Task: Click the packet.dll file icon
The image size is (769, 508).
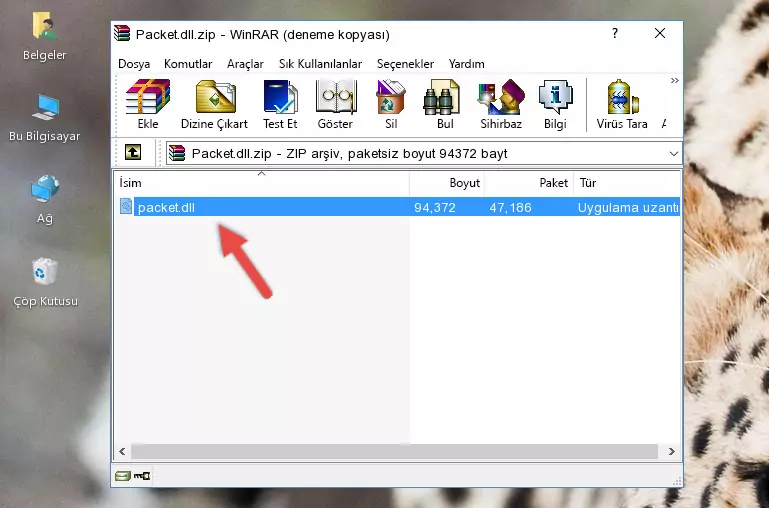Action: (126, 206)
